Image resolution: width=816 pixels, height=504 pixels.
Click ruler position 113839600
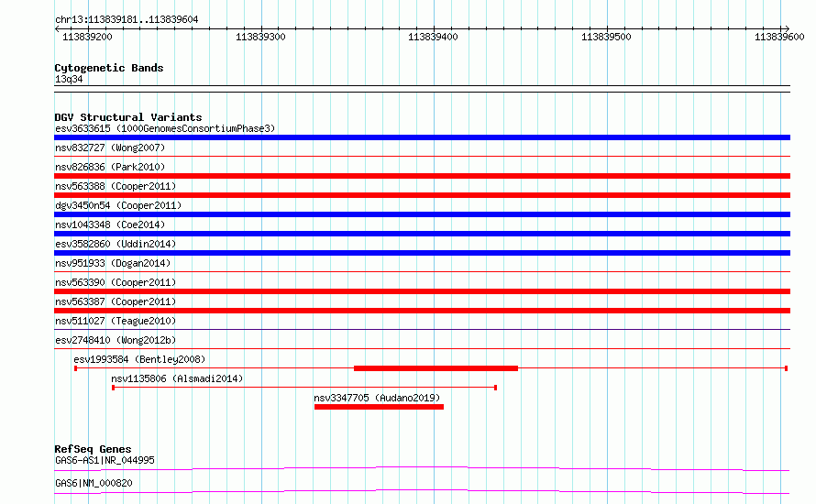pyautogui.click(x=779, y=37)
